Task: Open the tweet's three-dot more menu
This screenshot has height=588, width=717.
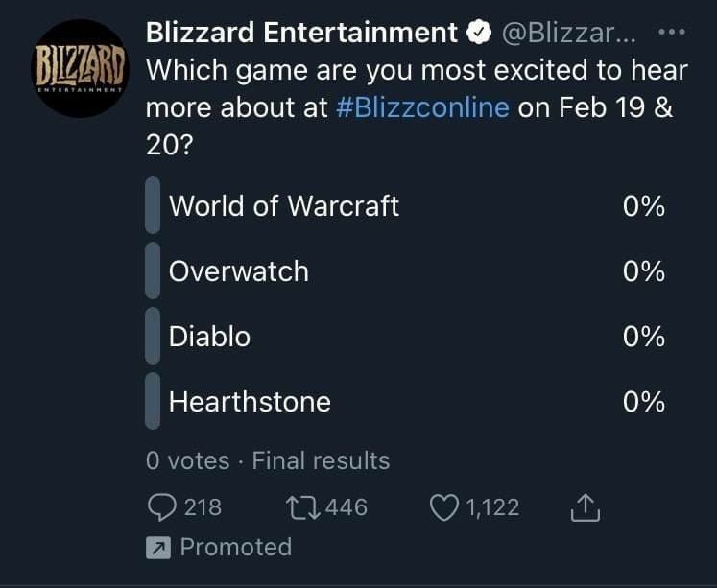Action: point(675,32)
